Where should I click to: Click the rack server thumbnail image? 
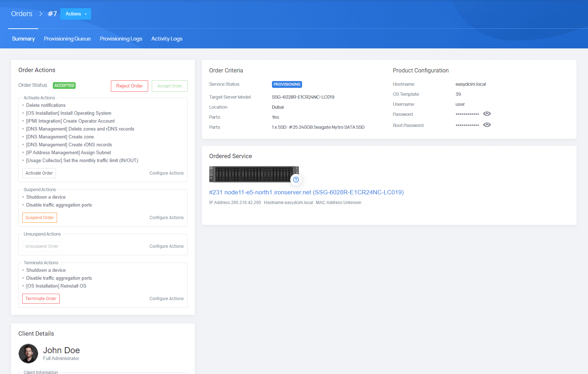coord(254,174)
